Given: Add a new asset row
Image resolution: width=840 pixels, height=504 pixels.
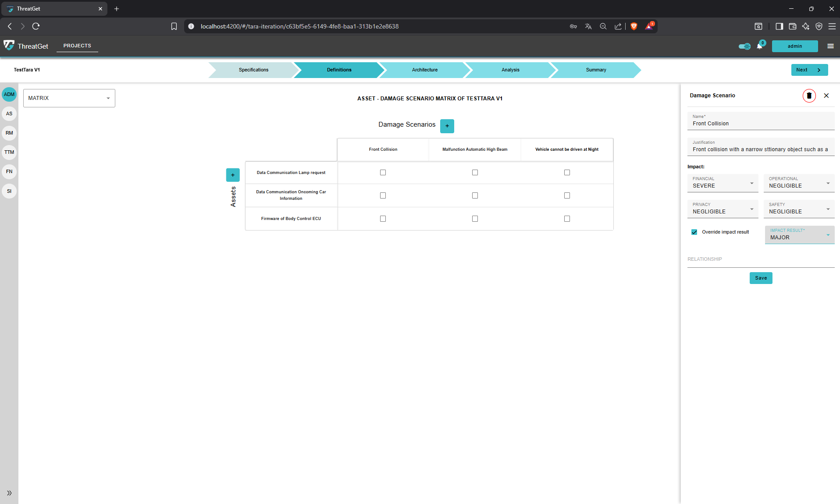Looking at the screenshot, I should click(233, 175).
